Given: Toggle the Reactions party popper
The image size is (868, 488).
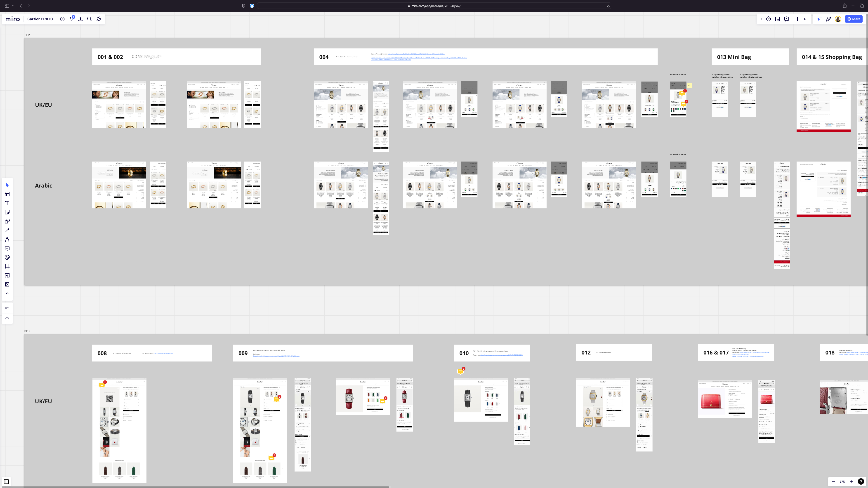Looking at the screenshot, I should click(828, 19).
